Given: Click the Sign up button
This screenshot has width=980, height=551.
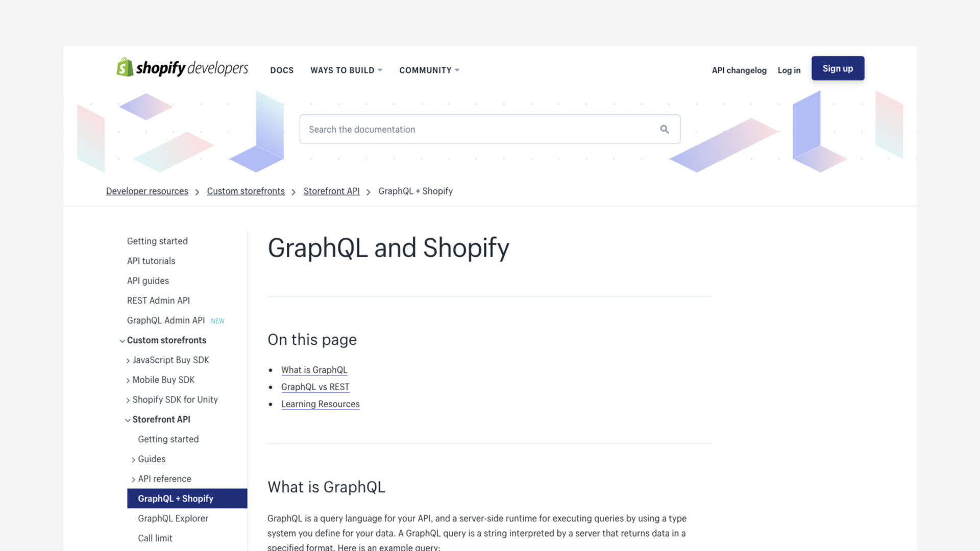Looking at the screenshot, I should click(838, 68).
